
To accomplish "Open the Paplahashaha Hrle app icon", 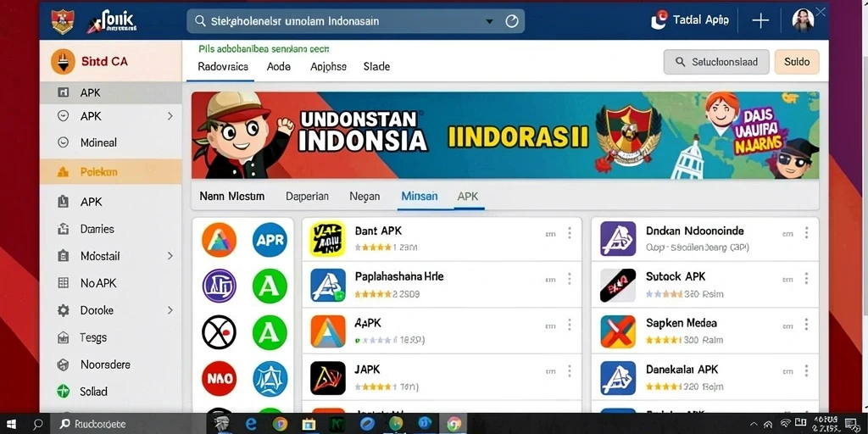I will [328, 285].
